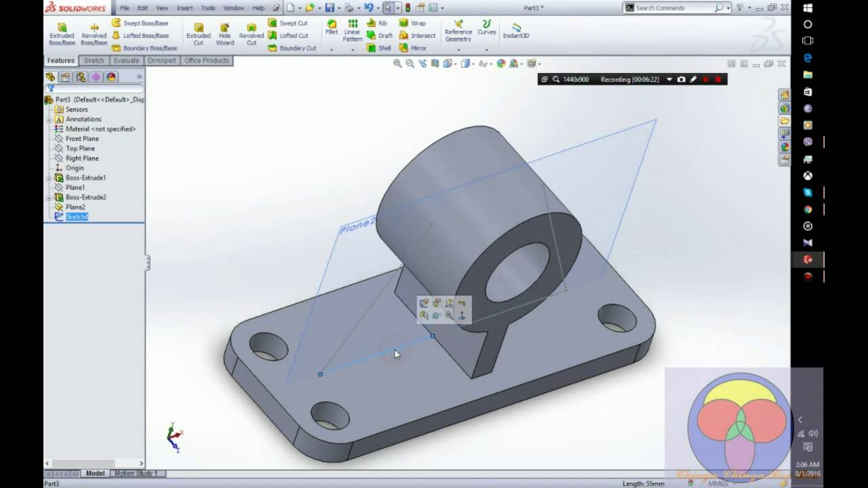This screenshot has width=868, height=488.
Task: Select Plane2 in the feature tree
Action: 75,207
